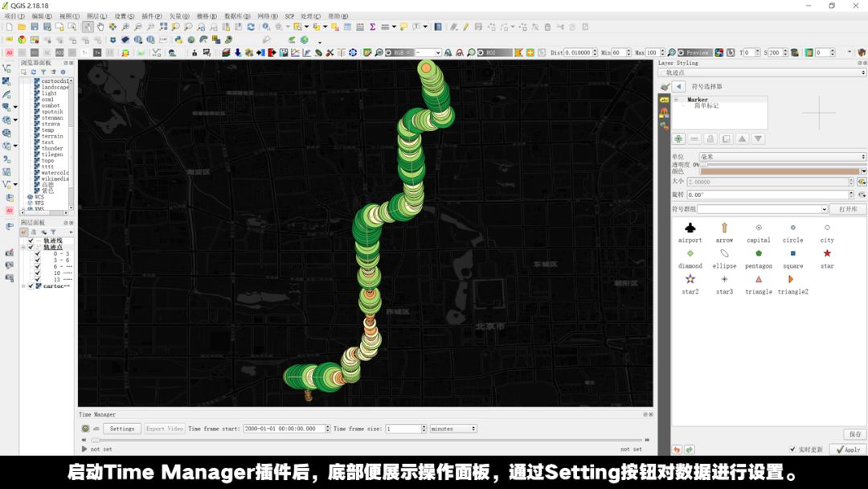This screenshot has height=489, width=868.
Task: Select the airport marker symbol
Action: coord(690,228)
